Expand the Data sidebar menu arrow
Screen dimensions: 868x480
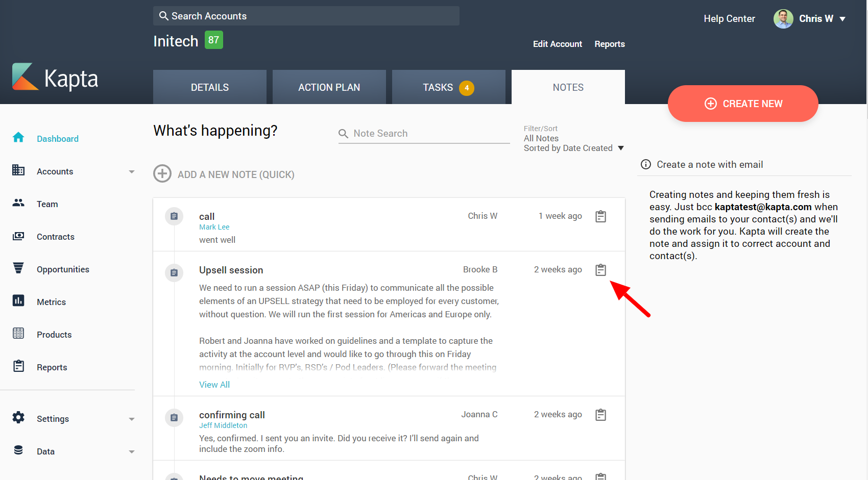[x=132, y=452]
